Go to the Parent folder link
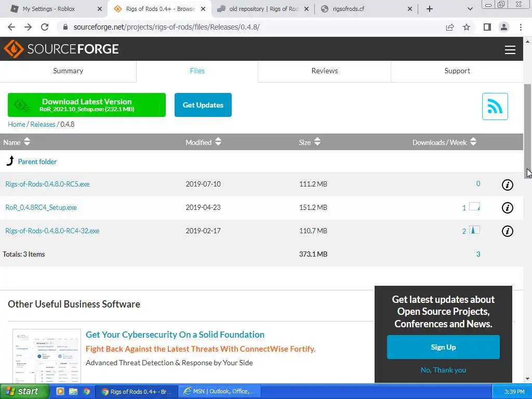The width and height of the screenshot is (532, 399). click(x=37, y=162)
